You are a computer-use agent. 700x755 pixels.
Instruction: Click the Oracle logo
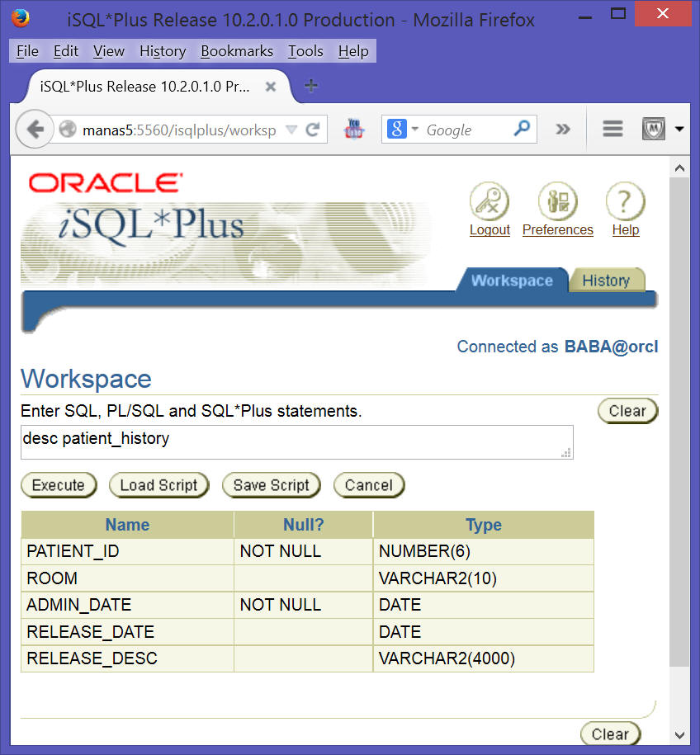pyautogui.click(x=106, y=183)
